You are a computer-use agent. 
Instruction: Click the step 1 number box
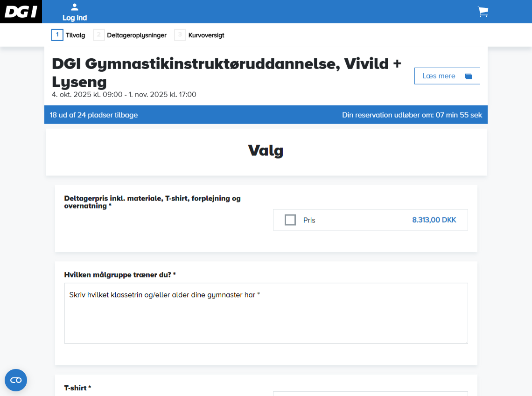(57, 35)
